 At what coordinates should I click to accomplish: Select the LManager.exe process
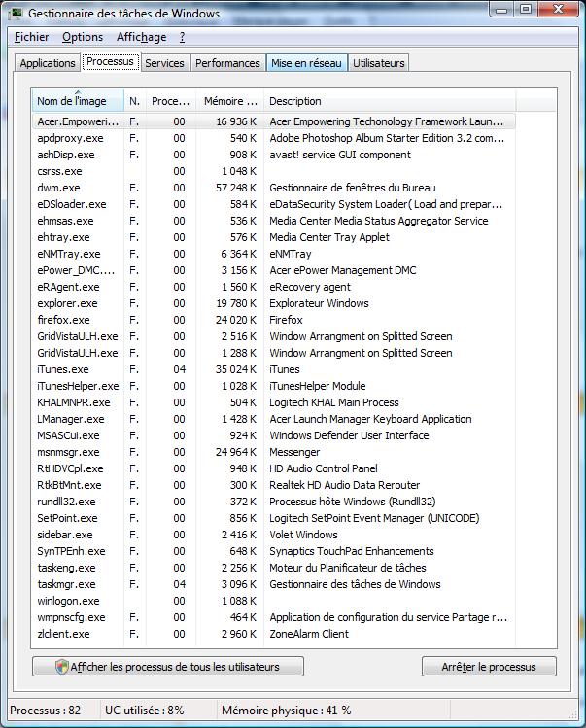[274, 419]
